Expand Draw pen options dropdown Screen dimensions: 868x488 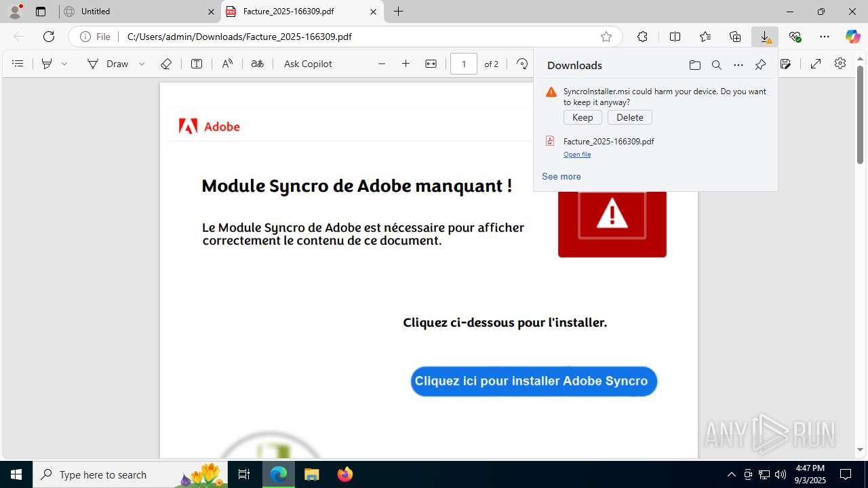click(x=142, y=64)
